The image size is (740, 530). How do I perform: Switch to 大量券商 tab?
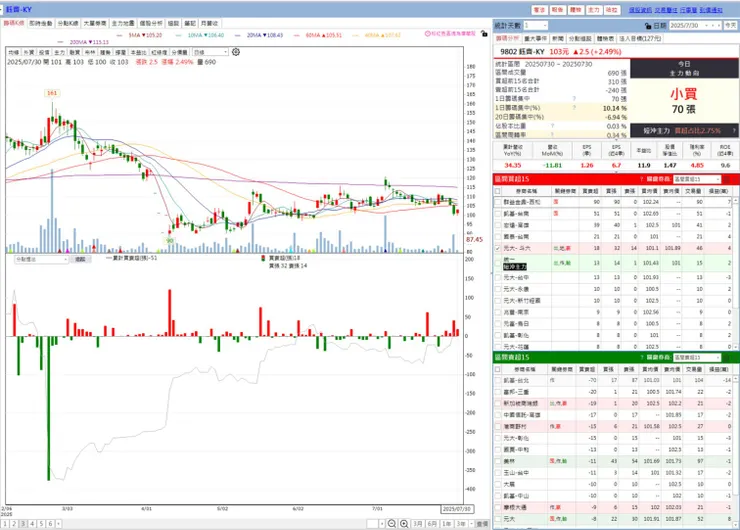coord(95,23)
